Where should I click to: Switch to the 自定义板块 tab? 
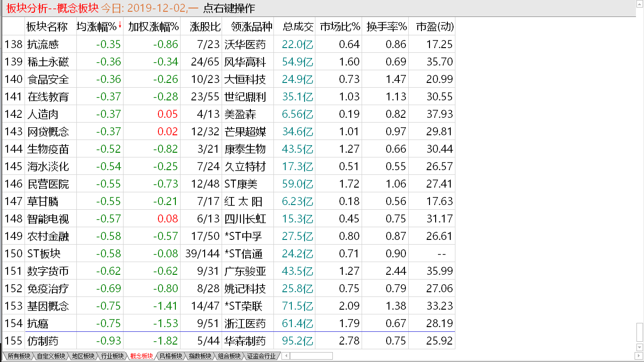[50, 356]
